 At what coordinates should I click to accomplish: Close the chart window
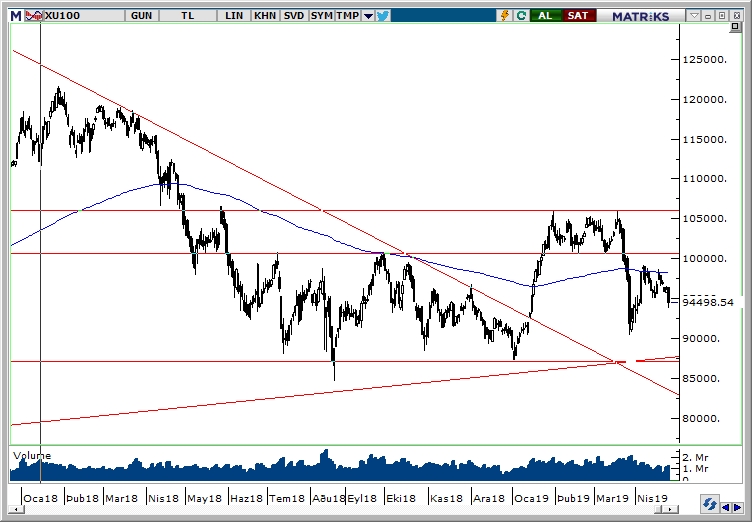pos(737,16)
